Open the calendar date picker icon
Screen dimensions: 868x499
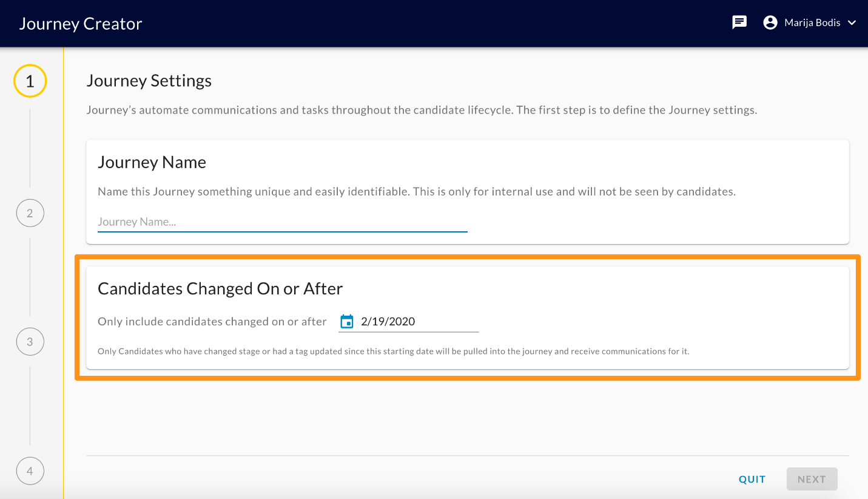pos(347,322)
